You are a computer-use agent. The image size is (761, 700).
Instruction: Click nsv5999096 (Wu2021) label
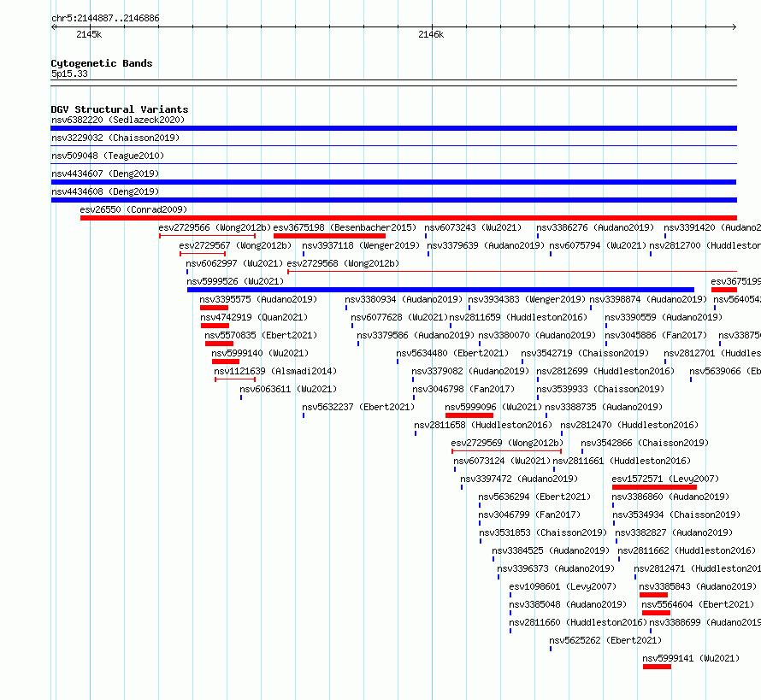493,407
